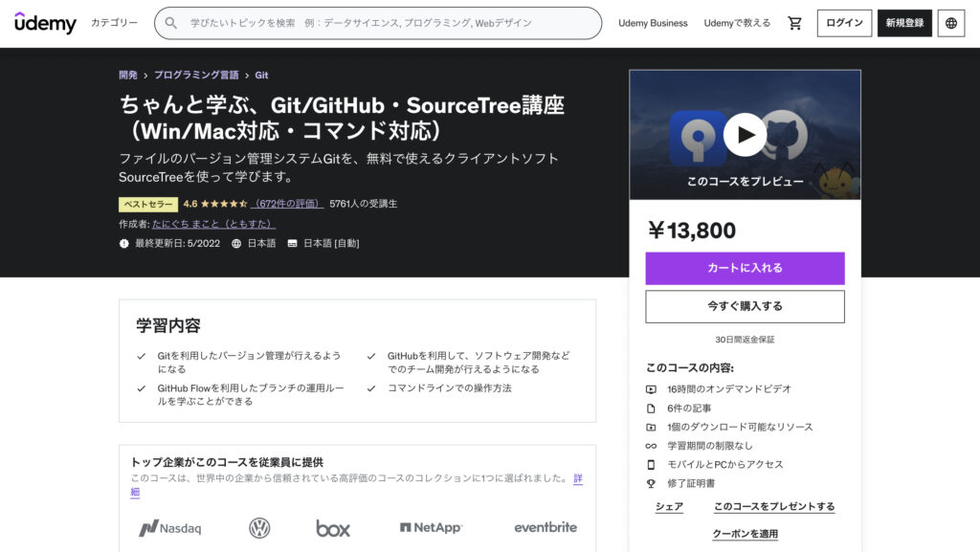Click the 最終更新日: 5/2022 text

click(x=177, y=244)
